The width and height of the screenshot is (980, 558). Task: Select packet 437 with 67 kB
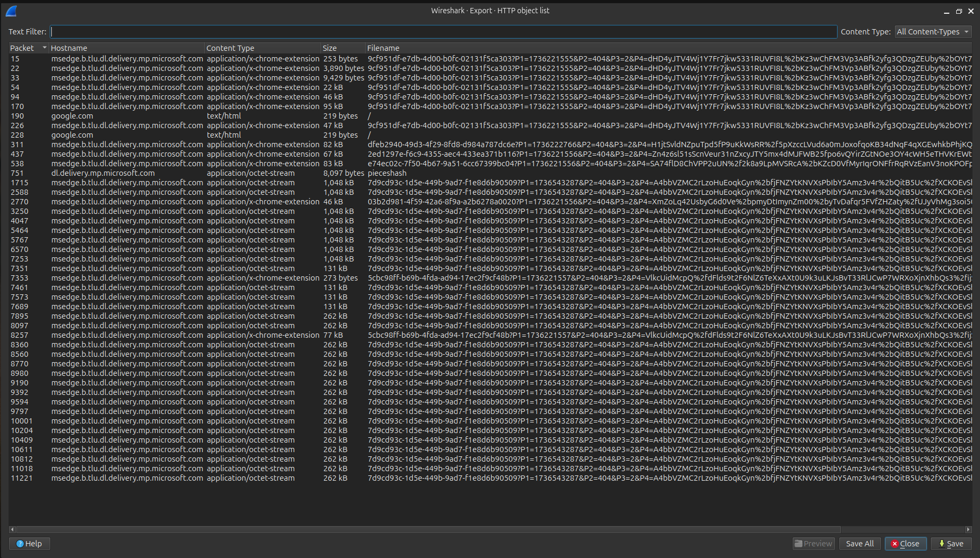click(491, 154)
